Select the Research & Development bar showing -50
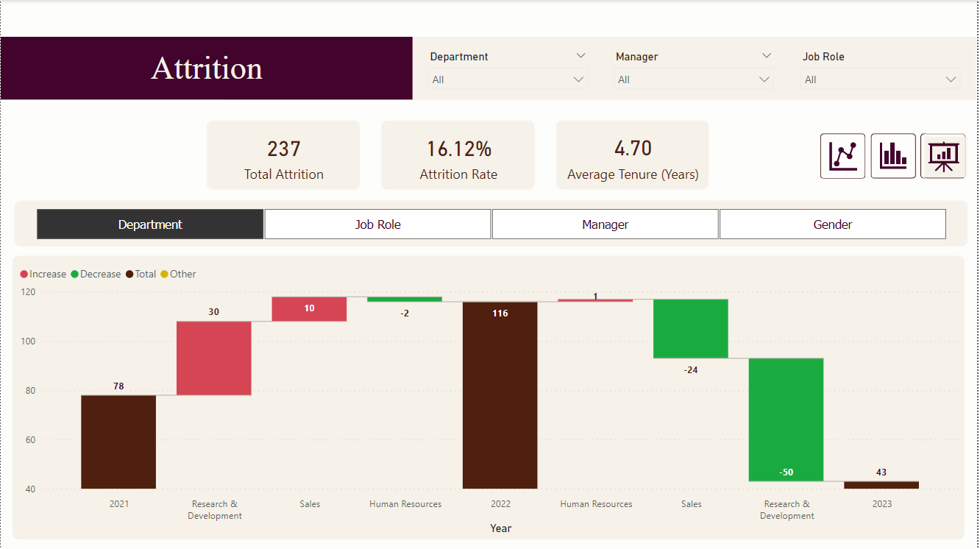Image resolution: width=980 pixels, height=549 pixels. point(786,419)
